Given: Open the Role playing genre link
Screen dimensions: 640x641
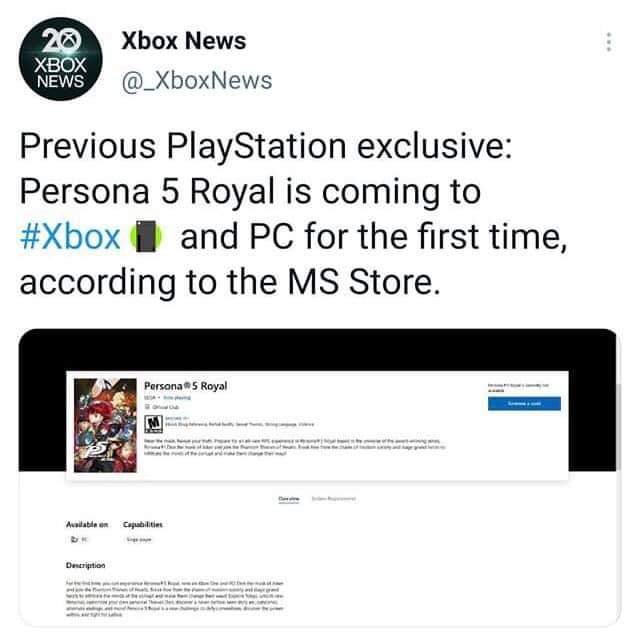Looking at the screenshot, I should click(177, 397).
